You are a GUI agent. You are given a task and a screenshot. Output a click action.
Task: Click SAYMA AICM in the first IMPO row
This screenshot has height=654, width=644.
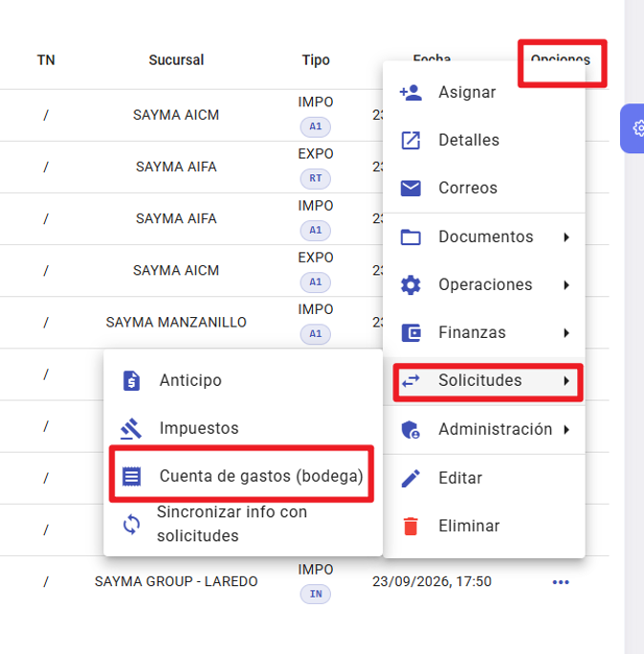click(x=176, y=115)
